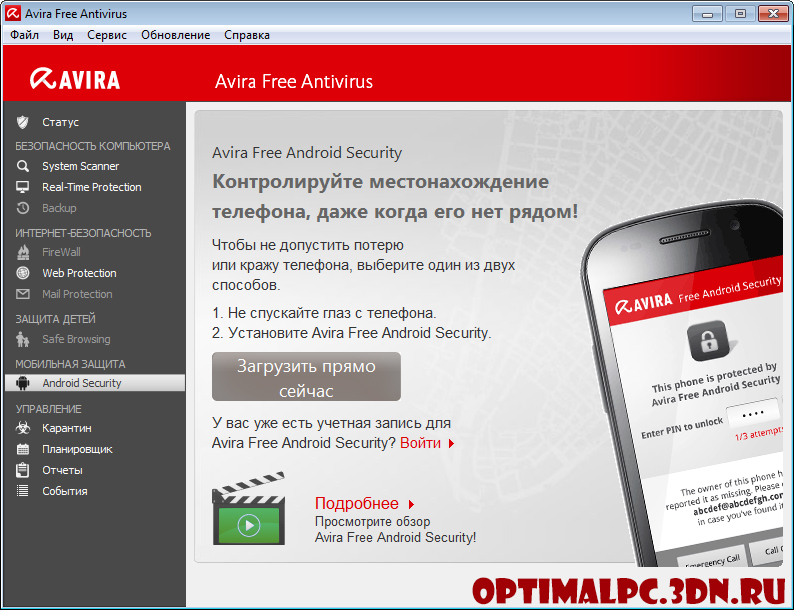
Task: Click the УПРАВЛЕНИЕ heading
Action: coord(49,409)
